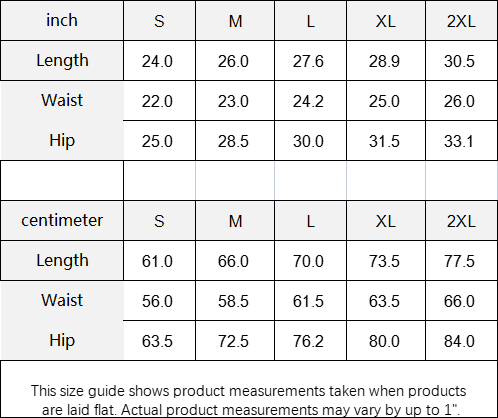Click the inch Hip value 31.5 for XL

[386, 141]
